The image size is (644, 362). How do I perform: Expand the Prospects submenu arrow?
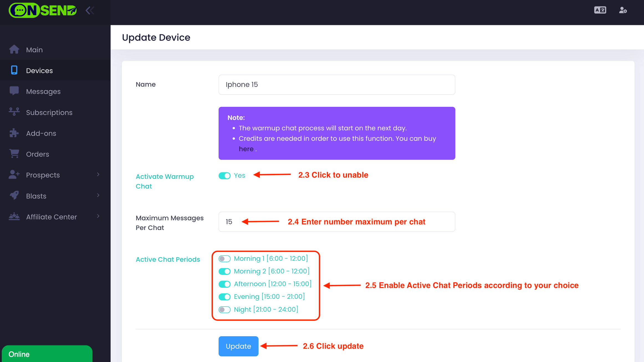(98, 174)
